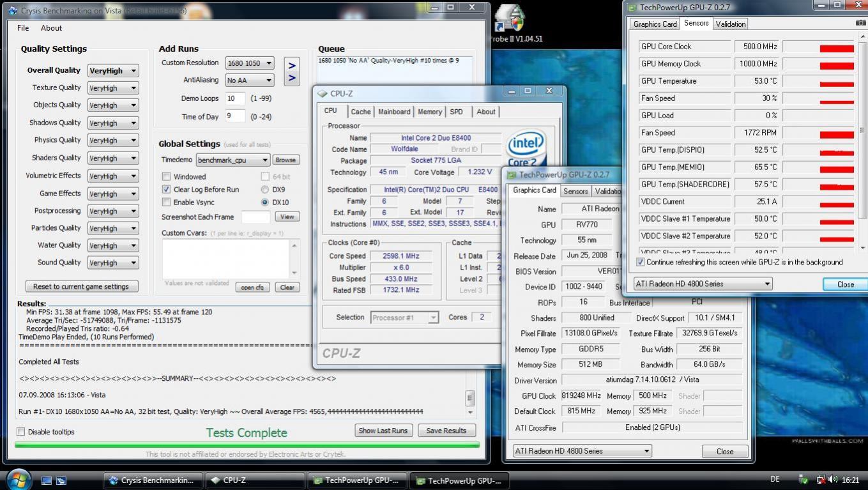Click the GPU-Z 0.2.7 Sensors window title icon

[632, 8]
